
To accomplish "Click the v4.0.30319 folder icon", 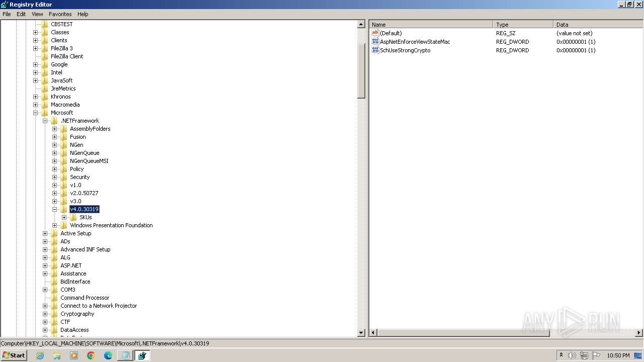I will tap(64, 209).
